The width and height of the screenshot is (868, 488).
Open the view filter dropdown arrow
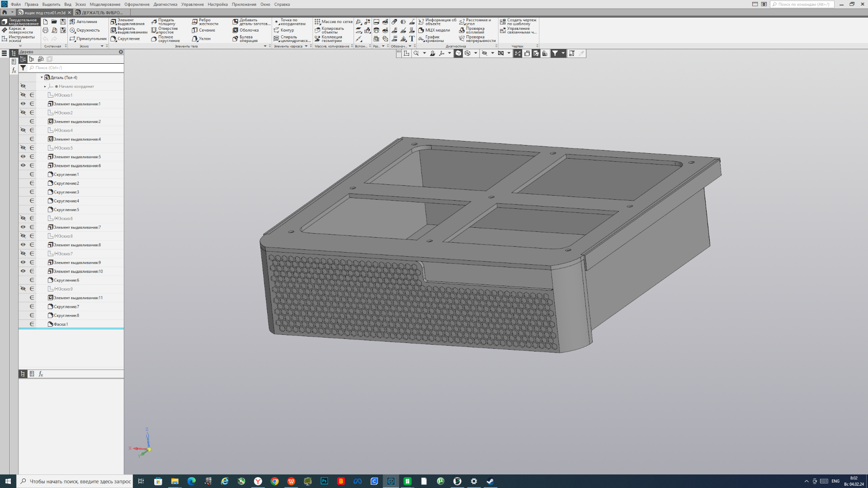click(563, 53)
